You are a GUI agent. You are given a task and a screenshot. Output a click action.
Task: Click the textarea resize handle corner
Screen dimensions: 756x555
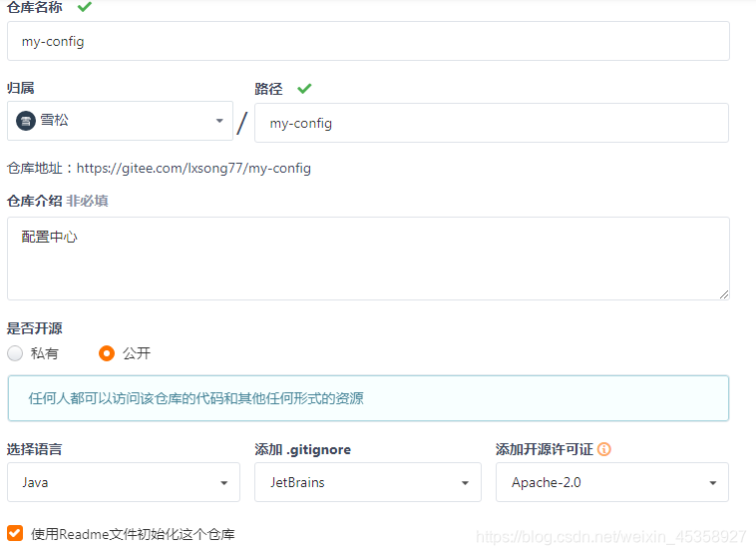[x=724, y=294]
